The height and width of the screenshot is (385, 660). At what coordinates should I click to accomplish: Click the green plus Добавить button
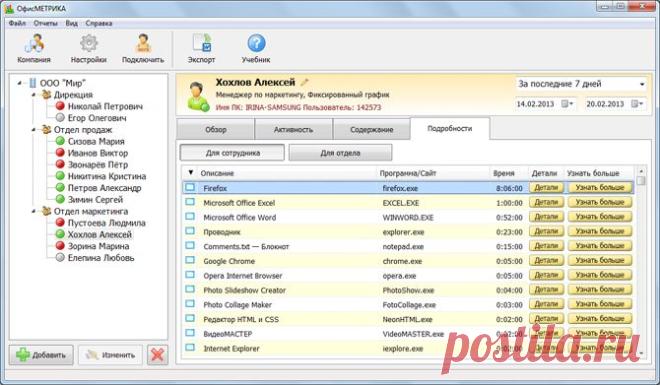(41, 355)
